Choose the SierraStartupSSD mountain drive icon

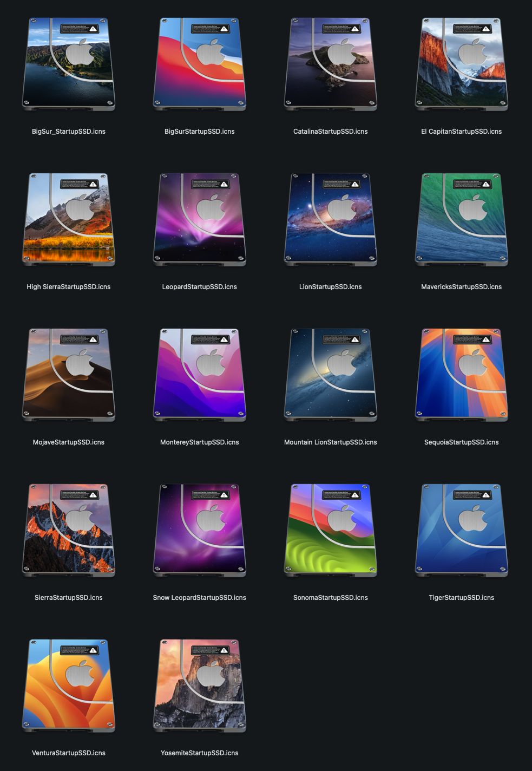pos(69,530)
